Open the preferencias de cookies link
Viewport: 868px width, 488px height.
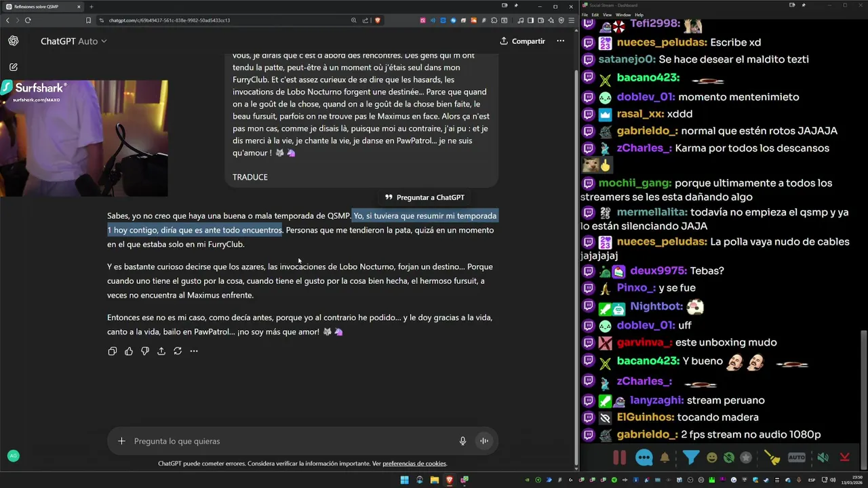pos(414,464)
